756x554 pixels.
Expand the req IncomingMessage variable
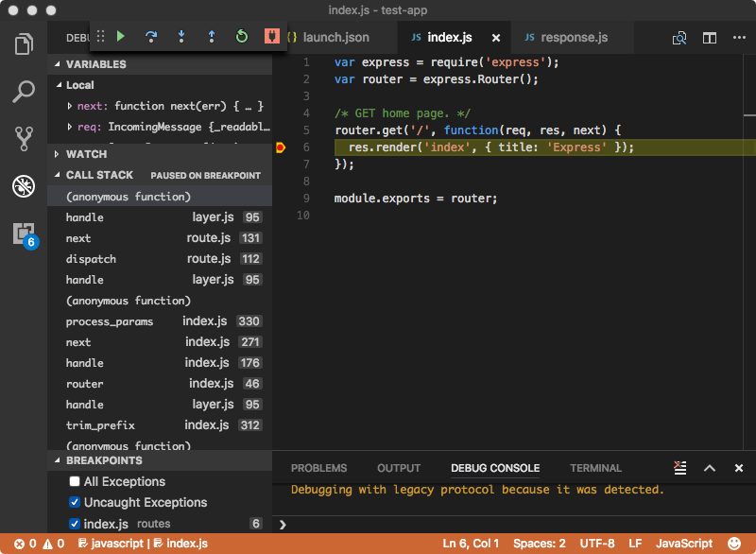(69, 127)
